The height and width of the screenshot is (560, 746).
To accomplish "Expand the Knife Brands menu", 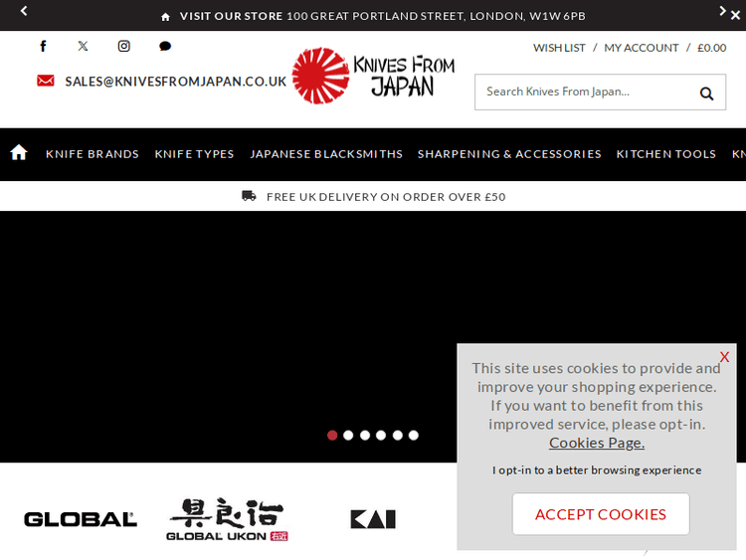I will (x=93, y=154).
